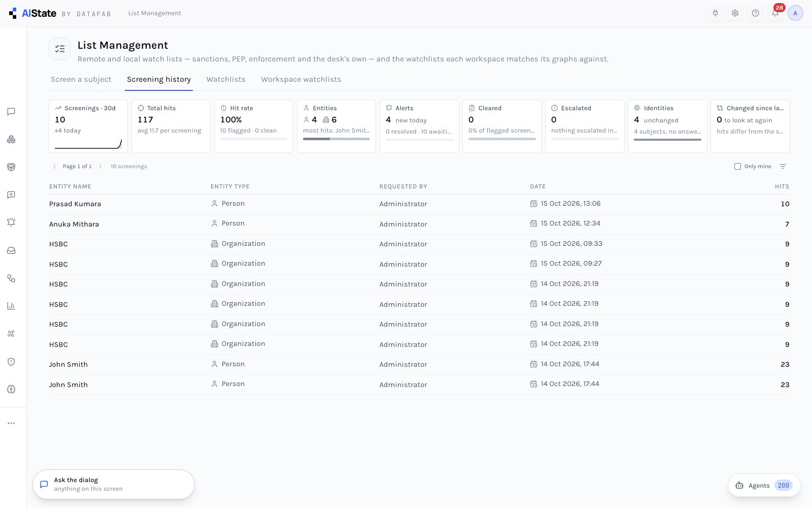Click Ask the dialog input

tap(114, 484)
